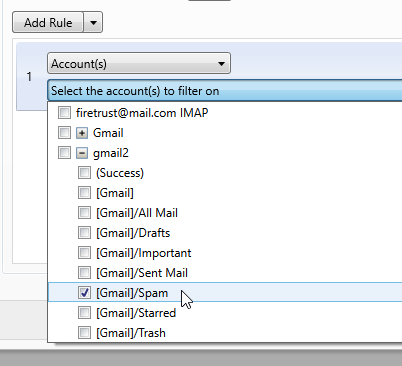Click the [Gmail]/Drafts label
Viewport: 402px width, 366px height.
click(x=133, y=233)
